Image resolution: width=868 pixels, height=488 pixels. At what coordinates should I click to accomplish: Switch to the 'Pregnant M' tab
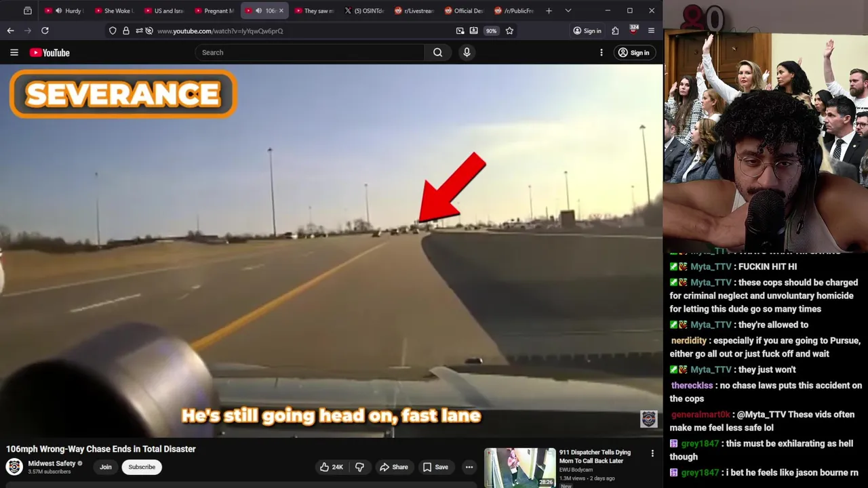pos(214,11)
